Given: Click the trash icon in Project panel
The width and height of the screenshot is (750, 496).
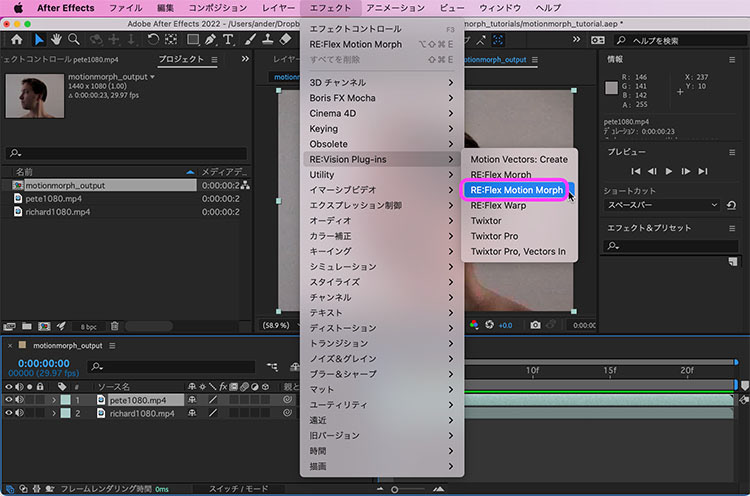Looking at the screenshot, I should tap(114, 326).
